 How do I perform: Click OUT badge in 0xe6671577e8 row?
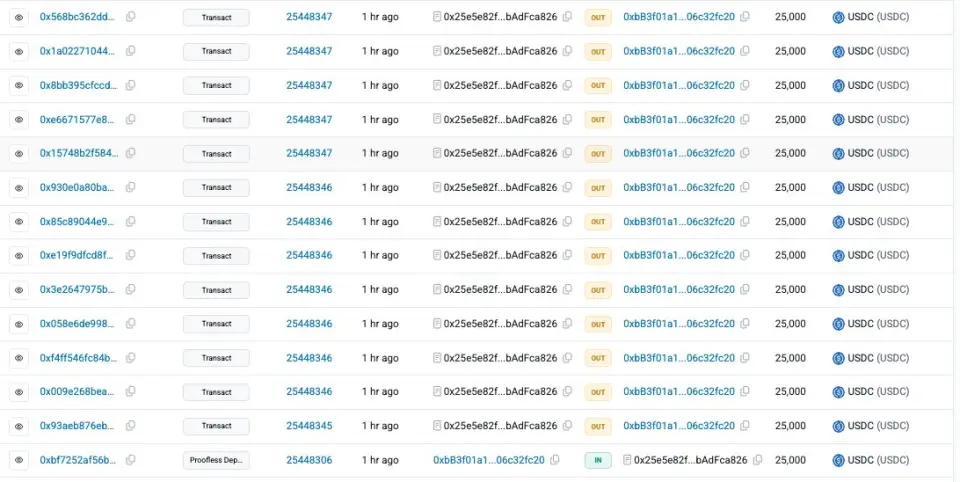pos(598,119)
